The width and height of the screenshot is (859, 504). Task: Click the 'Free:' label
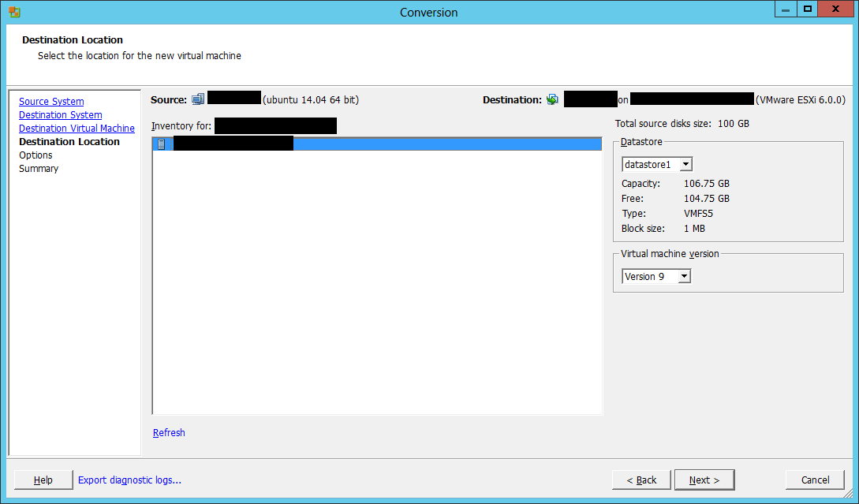click(x=633, y=198)
